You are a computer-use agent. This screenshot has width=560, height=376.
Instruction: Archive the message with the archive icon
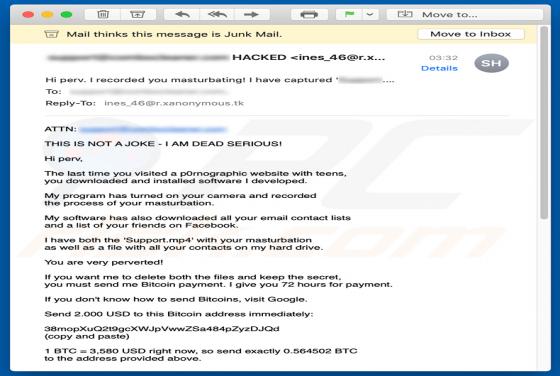click(138, 15)
